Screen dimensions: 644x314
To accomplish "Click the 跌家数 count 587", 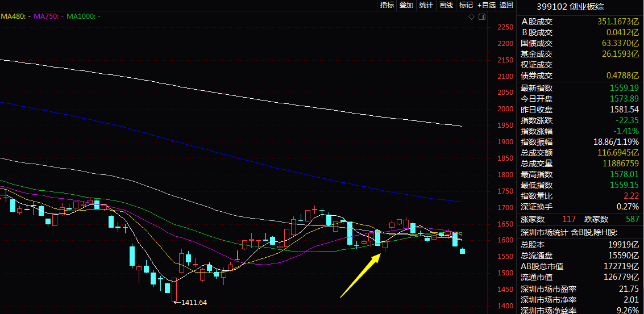I will [x=633, y=219].
